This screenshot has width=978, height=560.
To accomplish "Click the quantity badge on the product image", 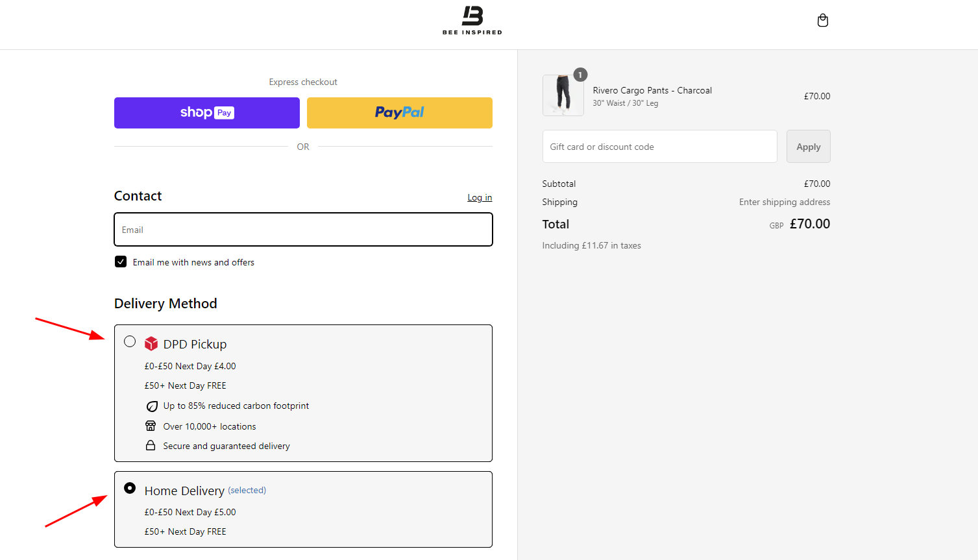I will click(x=580, y=74).
